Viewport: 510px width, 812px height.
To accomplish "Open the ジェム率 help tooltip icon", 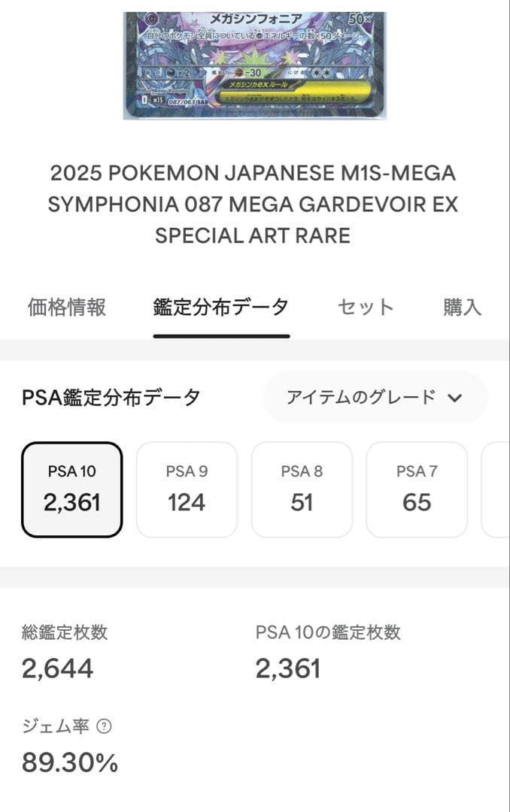I will pos(102,723).
